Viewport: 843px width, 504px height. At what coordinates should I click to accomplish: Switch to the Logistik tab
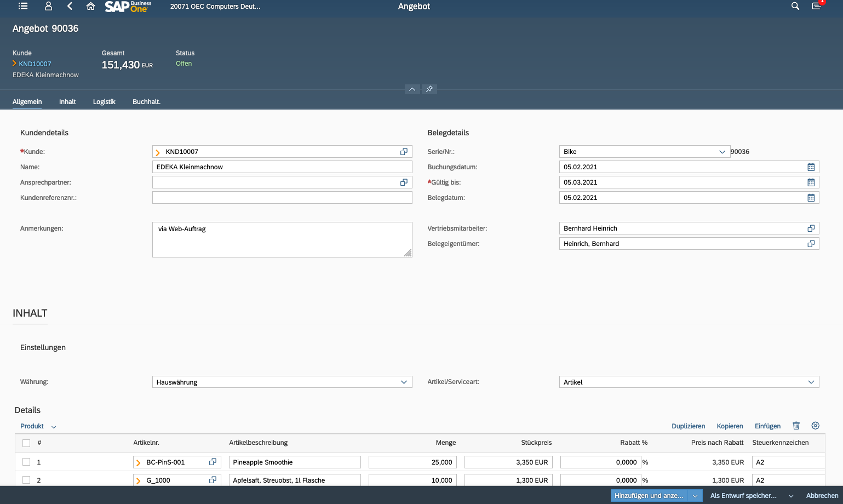[104, 102]
